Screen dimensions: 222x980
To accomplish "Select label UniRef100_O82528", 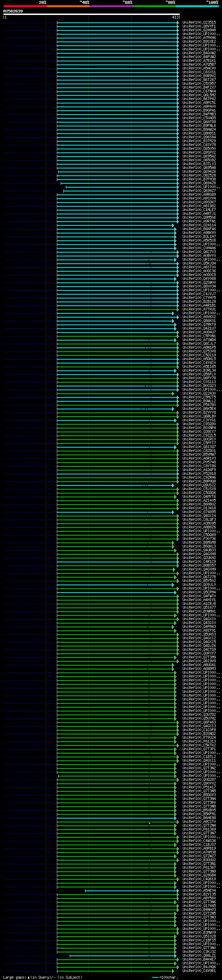I will [x=199, y=175].
